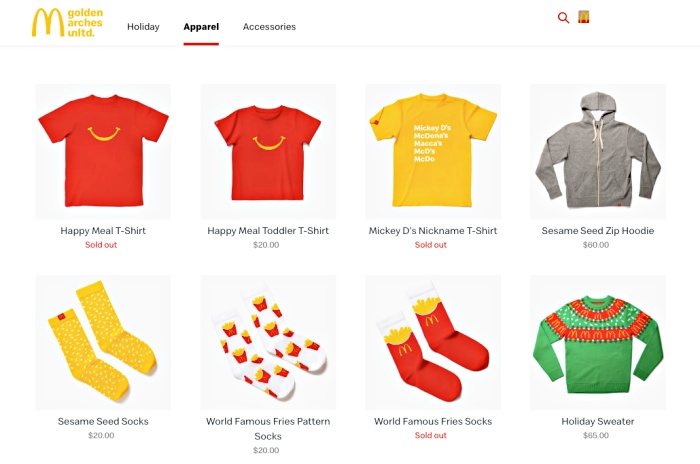Click the Sesame Seed Zip Hoodie title link
Image resolution: width=700 pixels, height=464 pixels.
[x=598, y=231]
